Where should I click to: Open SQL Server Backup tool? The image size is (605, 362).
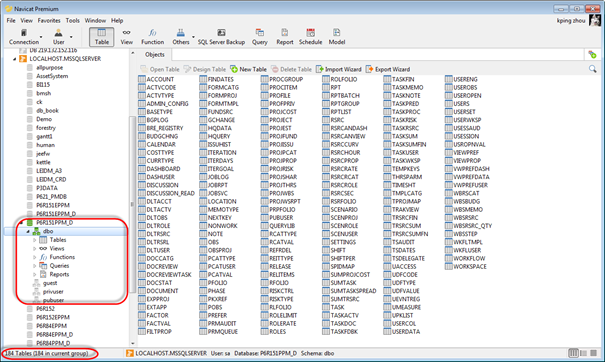[221, 37]
